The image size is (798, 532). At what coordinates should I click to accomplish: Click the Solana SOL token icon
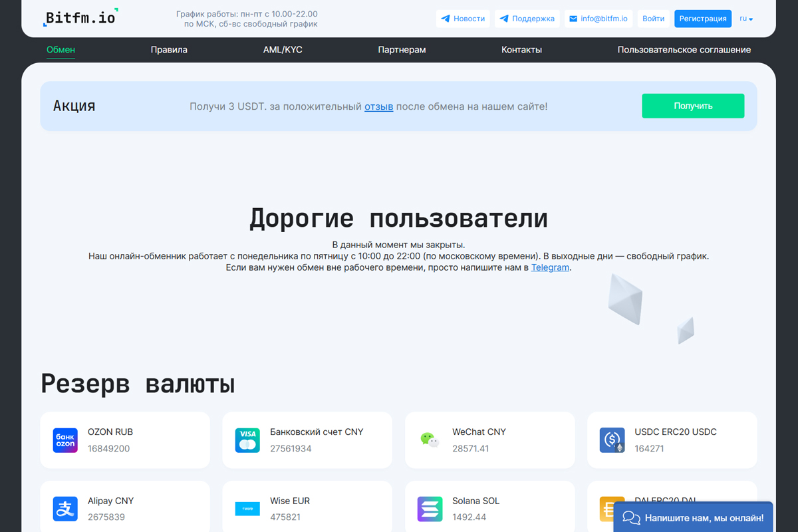pos(430,509)
